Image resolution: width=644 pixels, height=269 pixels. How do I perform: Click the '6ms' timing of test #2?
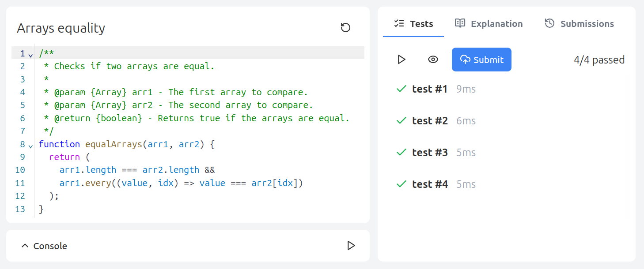tap(466, 121)
